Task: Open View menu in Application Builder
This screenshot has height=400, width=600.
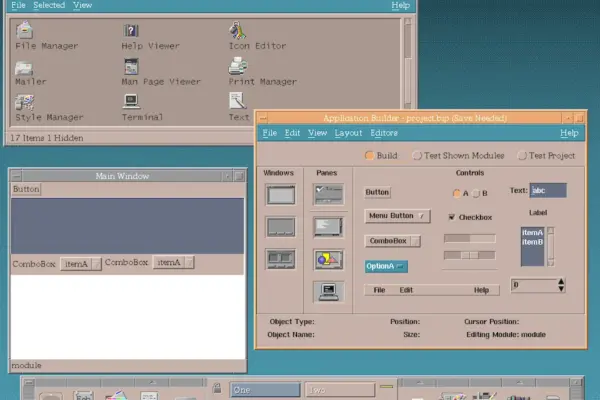Action: point(318,133)
